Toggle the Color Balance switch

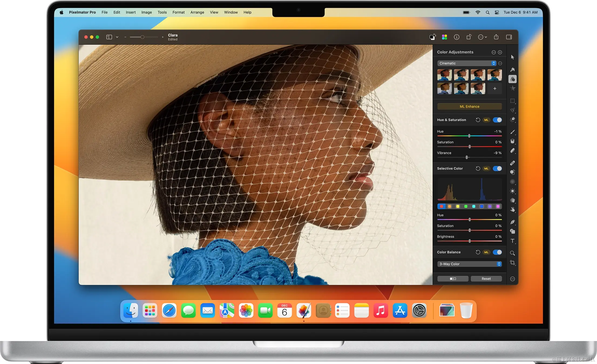[x=497, y=252]
